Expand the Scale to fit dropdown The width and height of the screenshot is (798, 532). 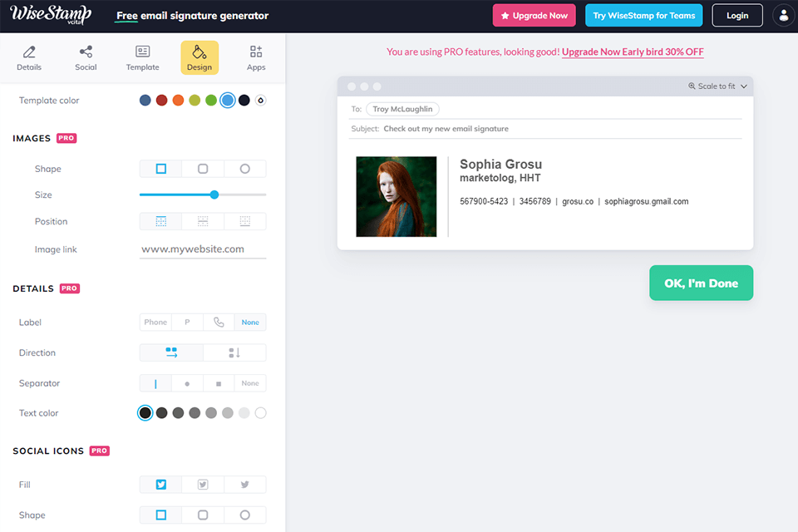tap(717, 86)
